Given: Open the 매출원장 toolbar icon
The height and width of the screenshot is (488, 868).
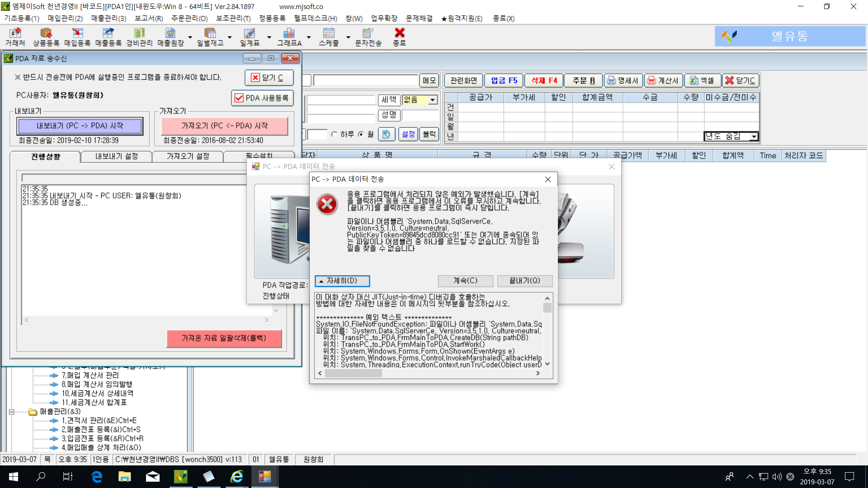Looking at the screenshot, I should (x=170, y=37).
